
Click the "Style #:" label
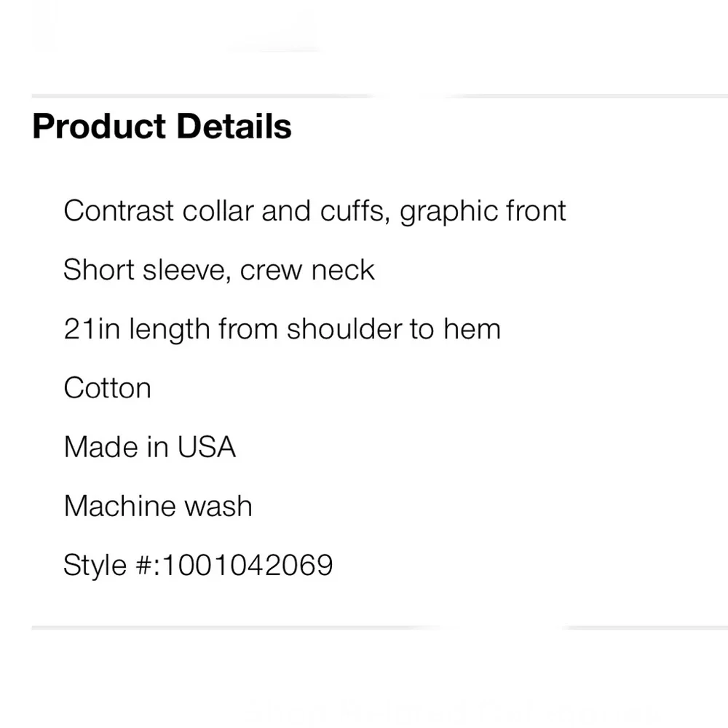pos(109,565)
